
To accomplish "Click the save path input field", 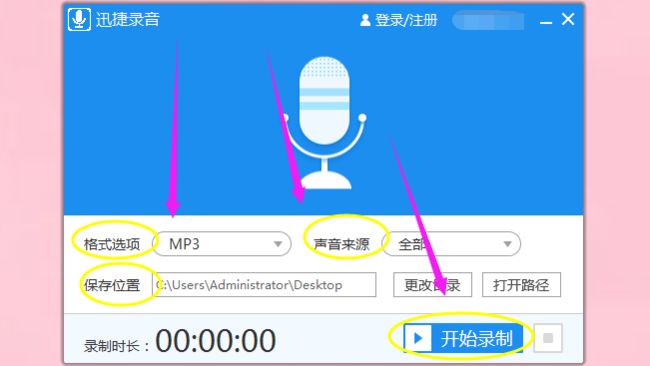I will pos(264,285).
